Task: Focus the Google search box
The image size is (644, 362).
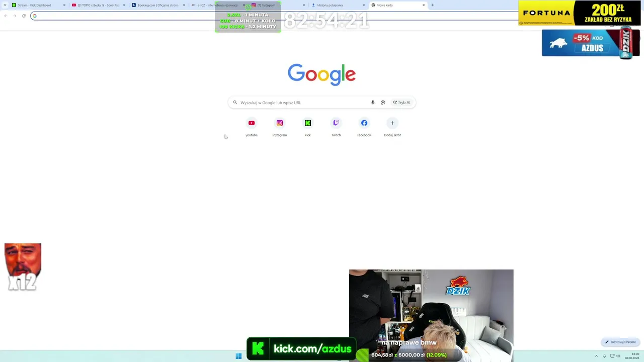Action: coord(322,103)
